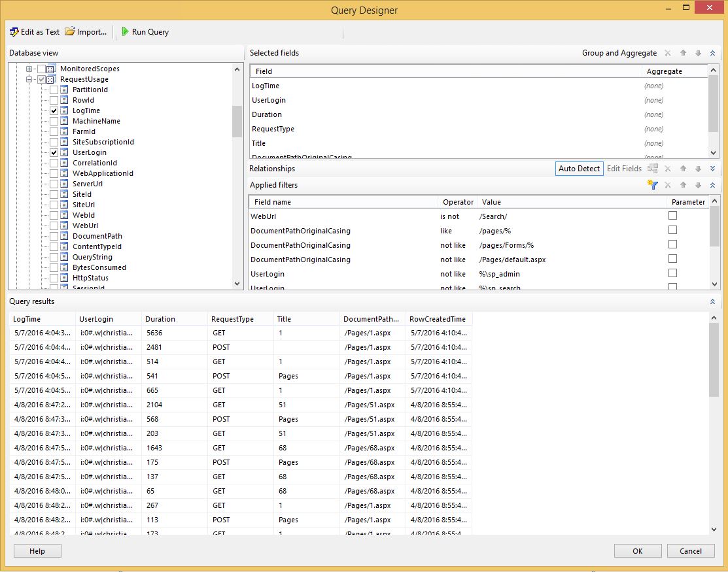Click the column icon beside QueryString

click(64, 257)
